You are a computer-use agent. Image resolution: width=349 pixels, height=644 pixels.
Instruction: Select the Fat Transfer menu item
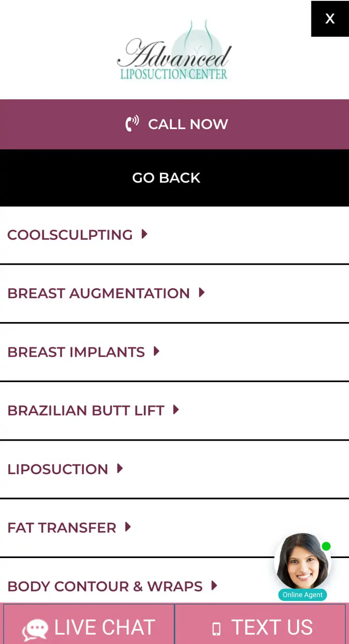(x=62, y=528)
